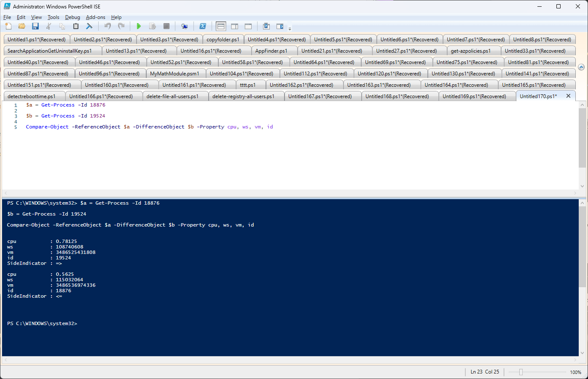
Task: Open an existing script
Action: click(x=21, y=26)
